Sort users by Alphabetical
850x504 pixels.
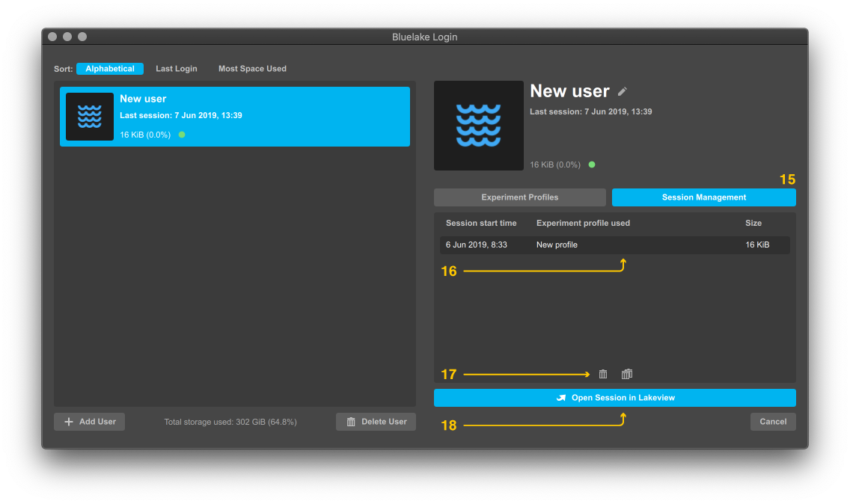pos(110,69)
